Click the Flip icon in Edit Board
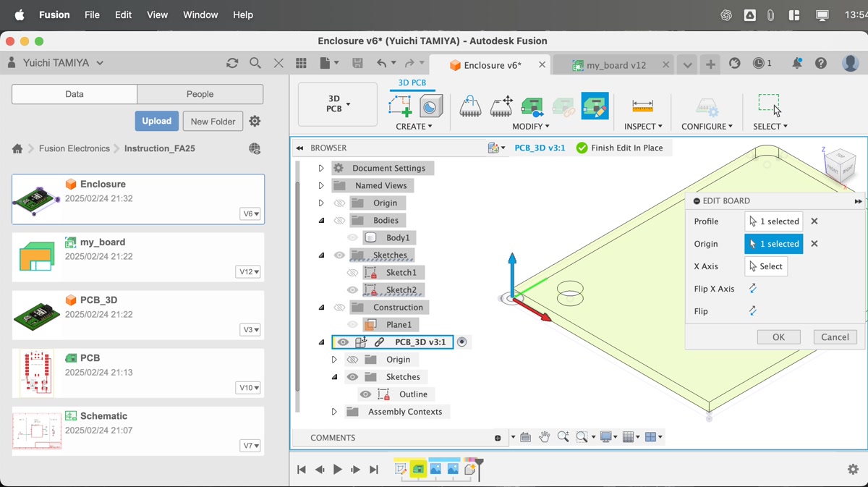The width and height of the screenshot is (868, 487). (753, 311)
